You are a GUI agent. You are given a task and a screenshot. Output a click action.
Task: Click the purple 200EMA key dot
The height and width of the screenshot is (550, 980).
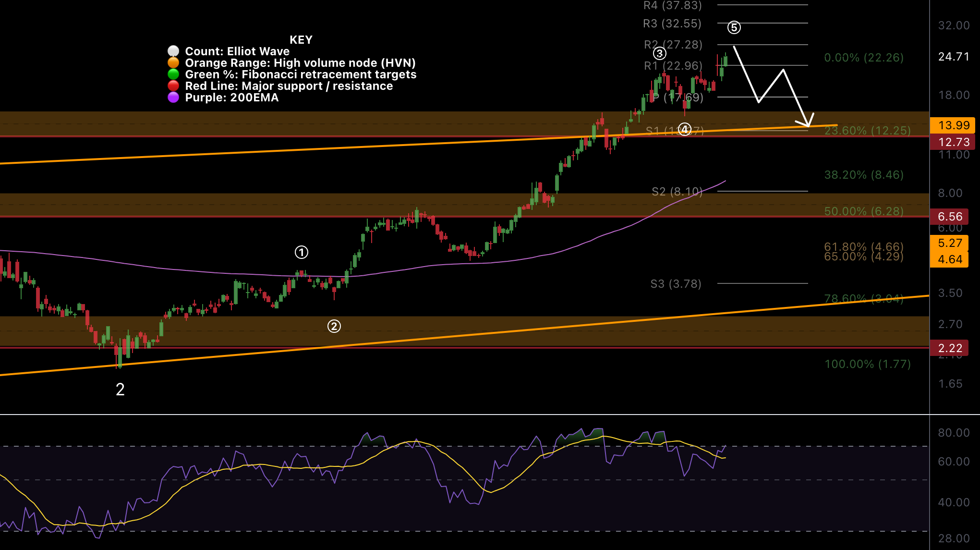pos(173,98)
